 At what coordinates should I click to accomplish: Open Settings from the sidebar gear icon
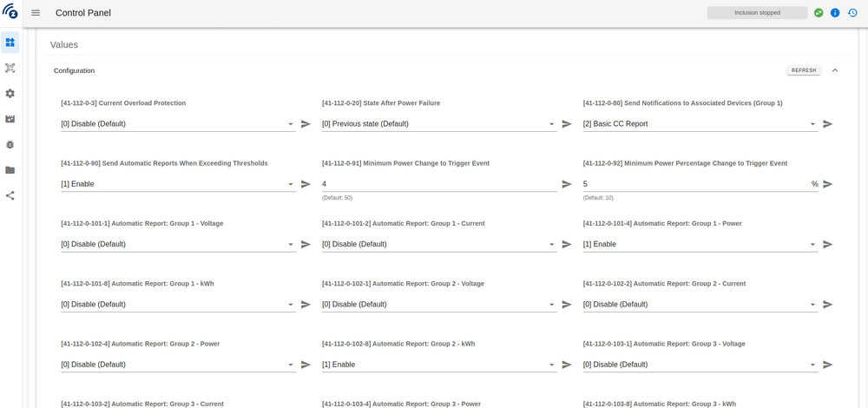pos(10,93)
